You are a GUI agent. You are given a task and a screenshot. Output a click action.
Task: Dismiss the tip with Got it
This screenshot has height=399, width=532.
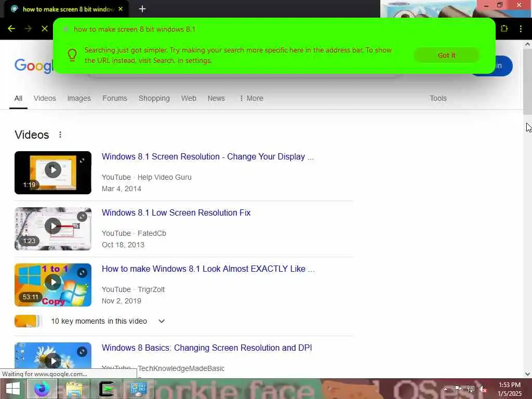click(x=446, y=55)
